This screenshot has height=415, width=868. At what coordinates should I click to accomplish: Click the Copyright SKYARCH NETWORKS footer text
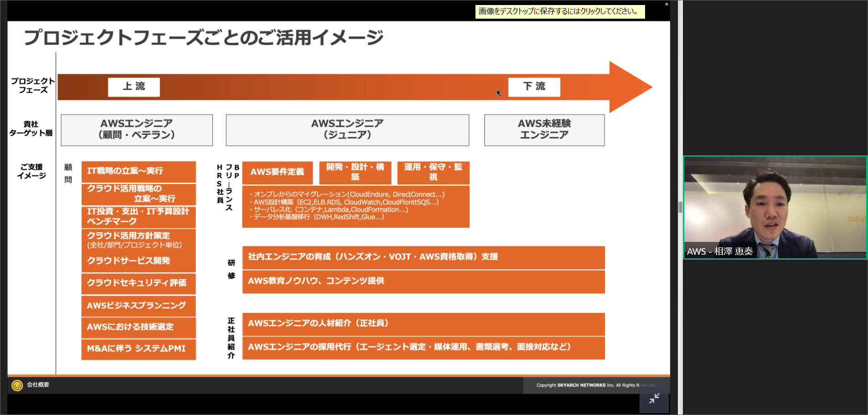[596, 385]
